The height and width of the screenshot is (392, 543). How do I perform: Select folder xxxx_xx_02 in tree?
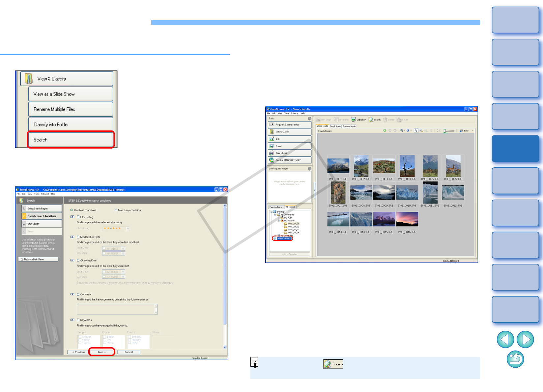point(292,227)
